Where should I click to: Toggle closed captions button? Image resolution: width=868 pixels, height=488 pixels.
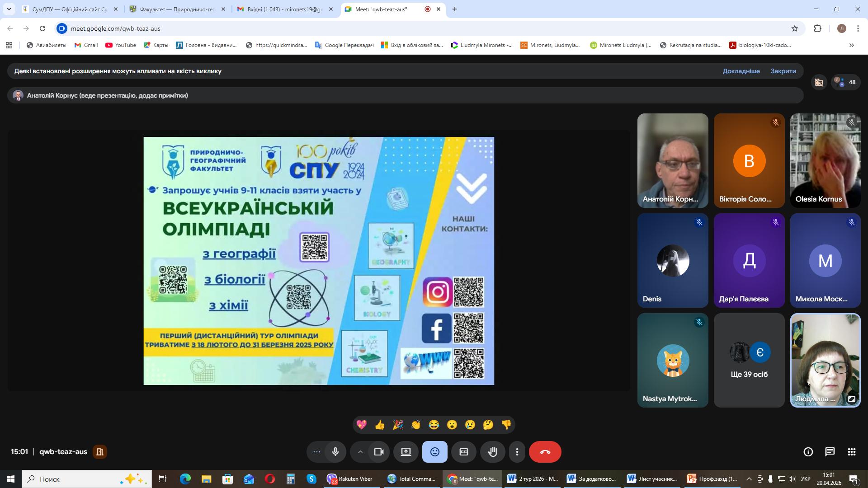click(x=463, y=452)
